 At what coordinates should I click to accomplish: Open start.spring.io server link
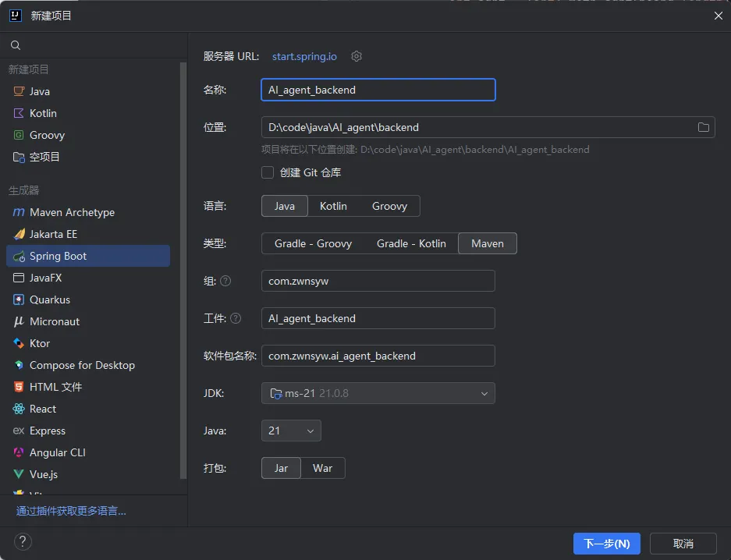(x=304, y=56)
